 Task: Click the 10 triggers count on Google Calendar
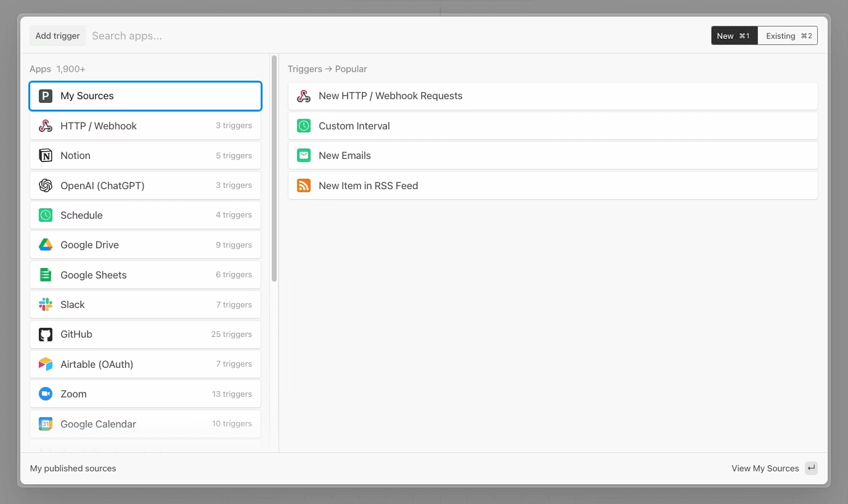point(232,424)
